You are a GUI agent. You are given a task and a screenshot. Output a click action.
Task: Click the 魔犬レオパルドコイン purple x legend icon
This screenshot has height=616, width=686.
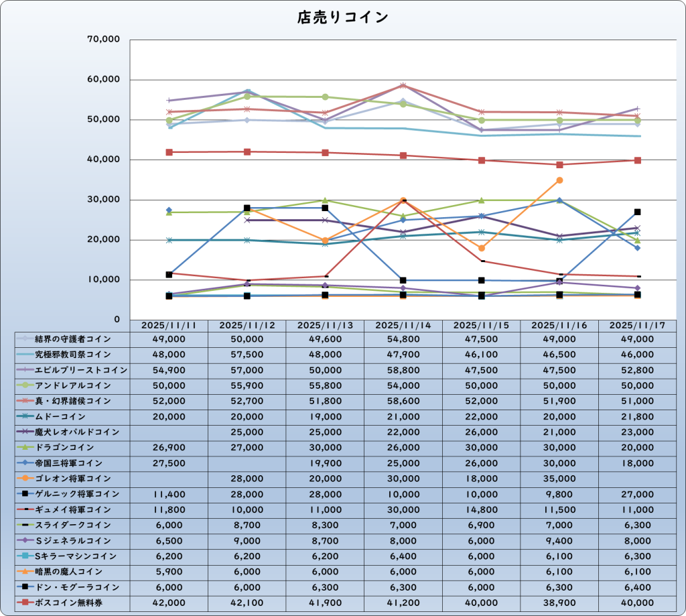25,432
